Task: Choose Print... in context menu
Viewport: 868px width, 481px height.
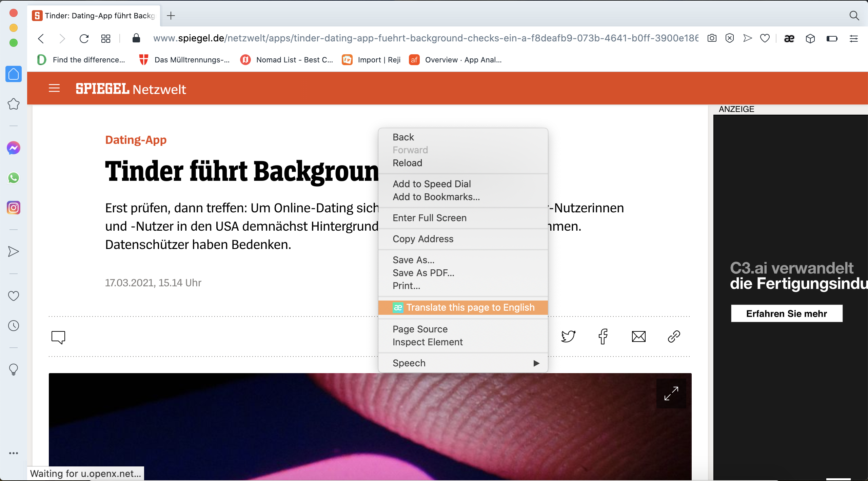Action: click(x=463, y=286)
